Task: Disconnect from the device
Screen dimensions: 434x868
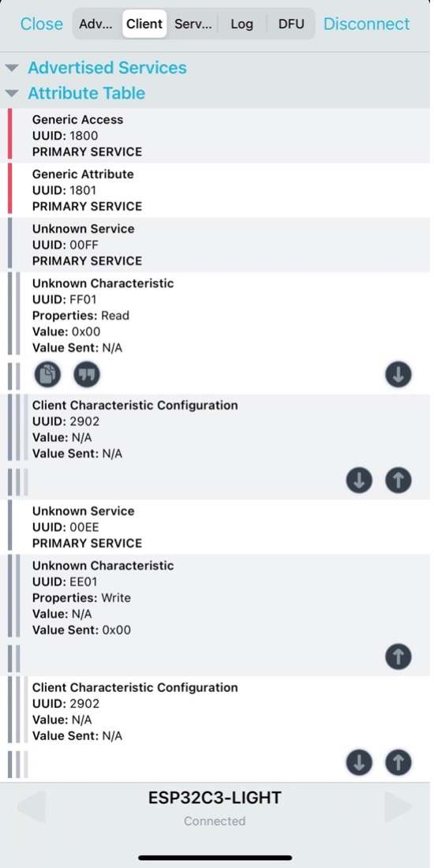Action: pyautogui.click(x=367, y=24)
